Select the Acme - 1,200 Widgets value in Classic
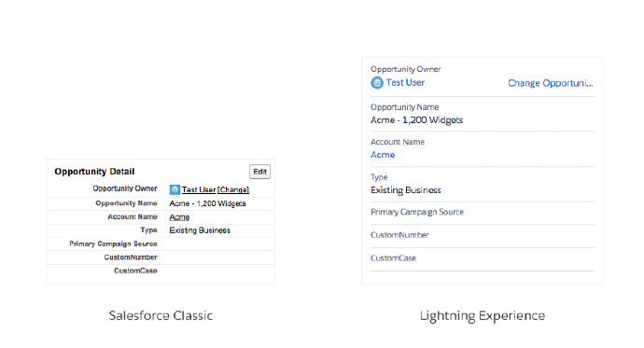Viewport: 644px width, 348px height. point(207,203)
